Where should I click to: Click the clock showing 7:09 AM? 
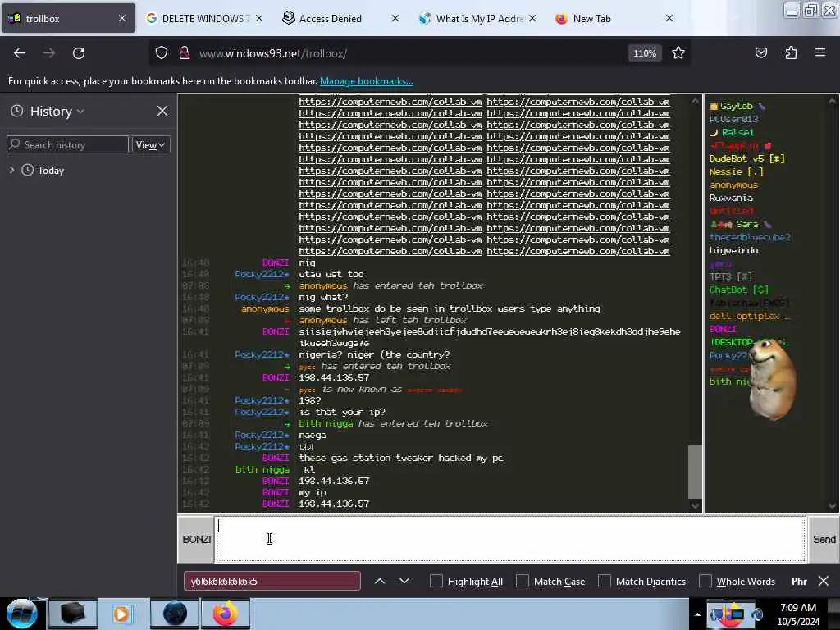click(x=797, y=607)
